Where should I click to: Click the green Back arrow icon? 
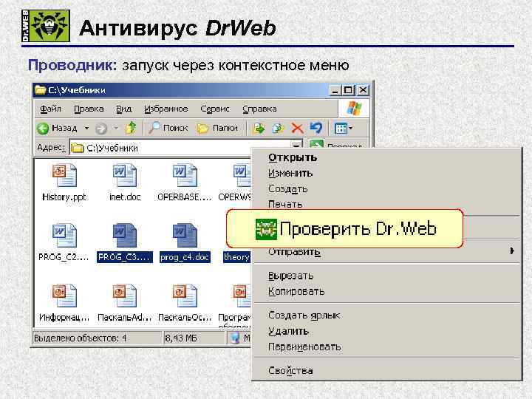coord(43,129)
